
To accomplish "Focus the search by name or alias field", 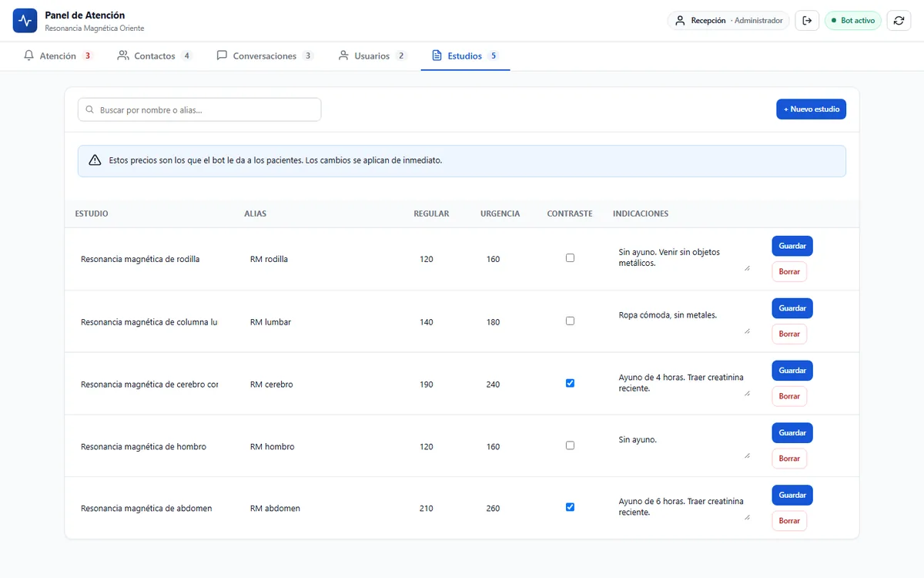I will pyautogui.click(x=199, y=109).
